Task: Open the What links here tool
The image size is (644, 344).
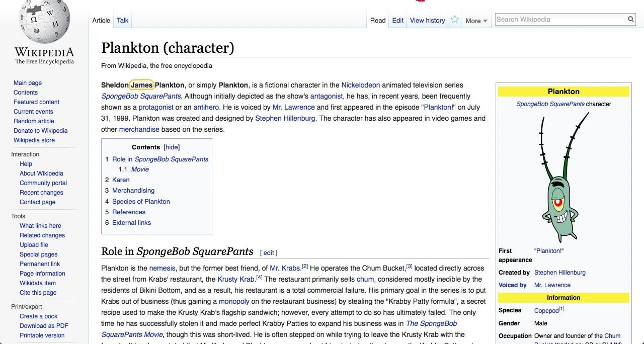Action: coord(40,226)
